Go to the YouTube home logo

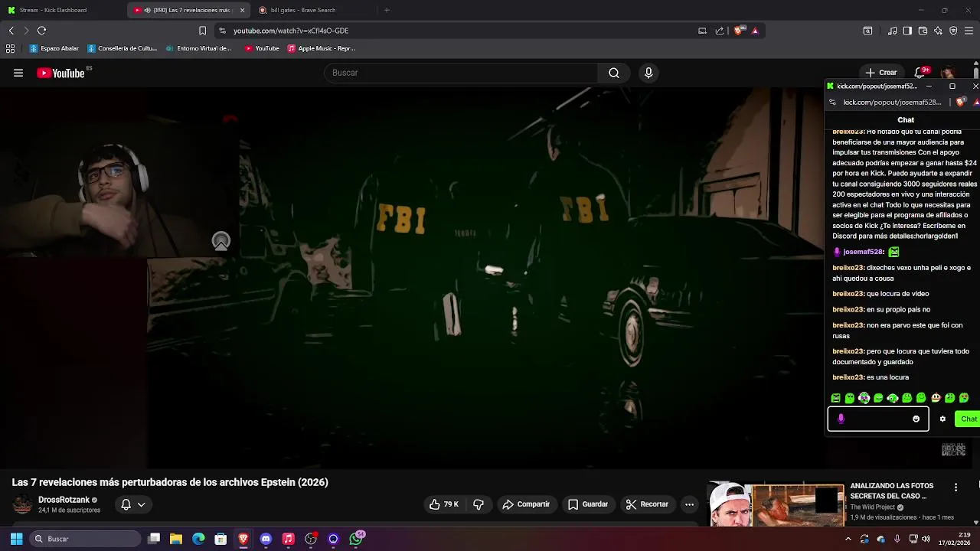60,73
